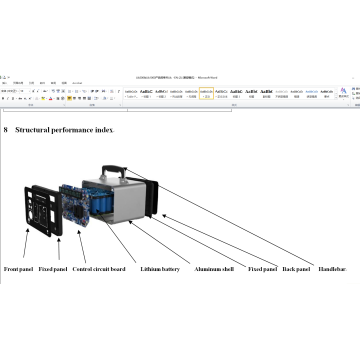Screen dimensions: 360x360
Task: Toggle strikethrough formatting
Action: (20, 99)
